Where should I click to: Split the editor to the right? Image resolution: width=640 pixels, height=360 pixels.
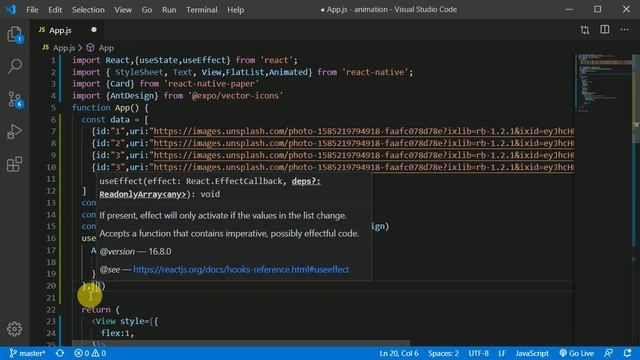(x=605, y=29)
